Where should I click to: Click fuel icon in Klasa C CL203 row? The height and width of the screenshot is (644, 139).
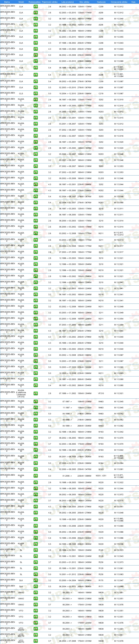click(x=36, y=178)
